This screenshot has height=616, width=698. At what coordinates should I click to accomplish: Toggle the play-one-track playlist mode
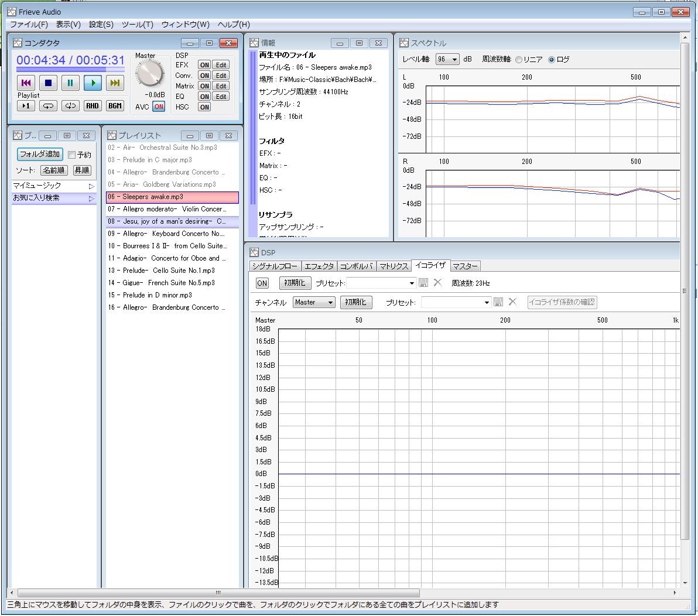point(26,106)
